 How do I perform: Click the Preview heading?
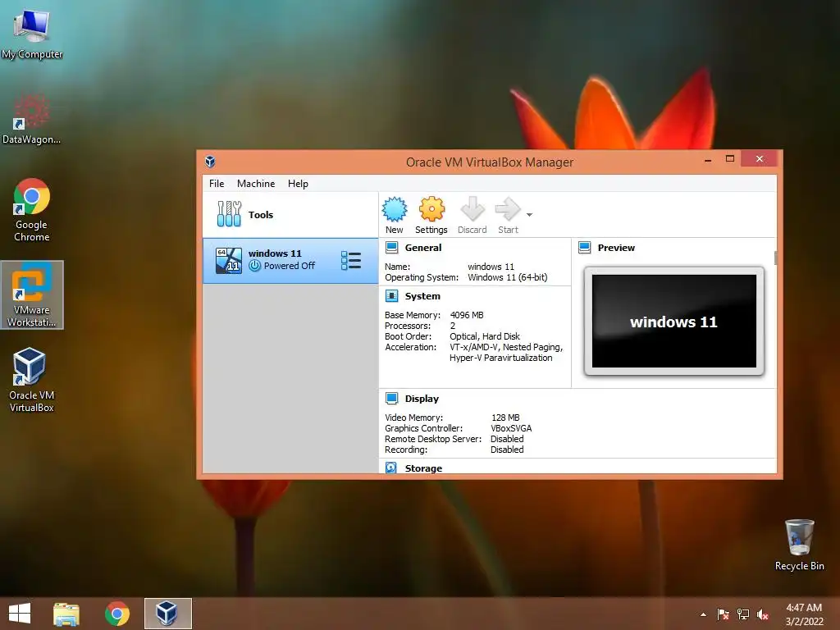pyautogui.click(x=616, y=248)
